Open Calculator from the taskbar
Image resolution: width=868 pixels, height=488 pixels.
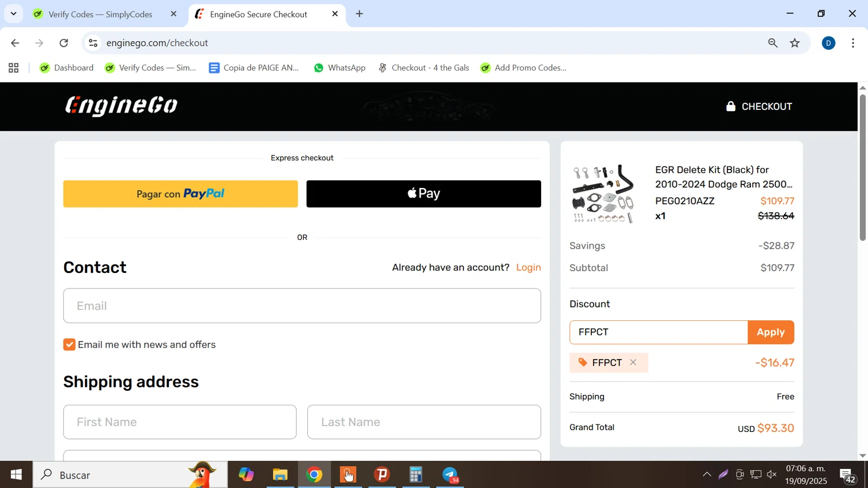(x=416, y=475)
